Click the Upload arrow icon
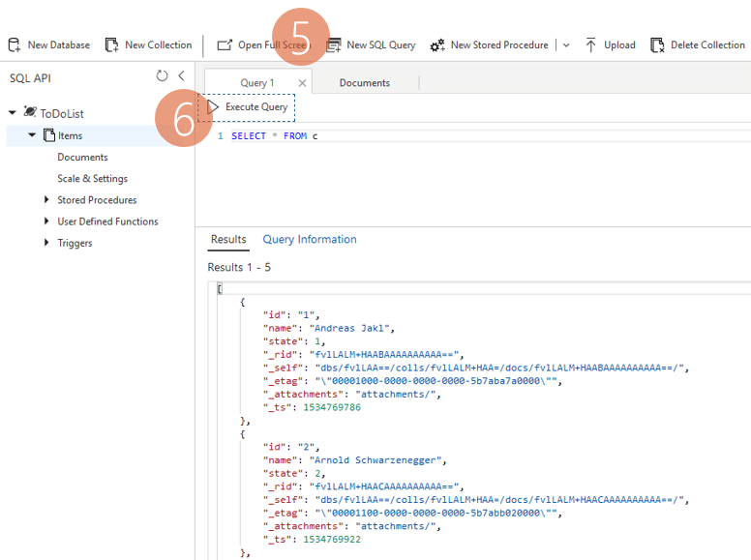The image size is (751, 560). click(x=590, y=45)
